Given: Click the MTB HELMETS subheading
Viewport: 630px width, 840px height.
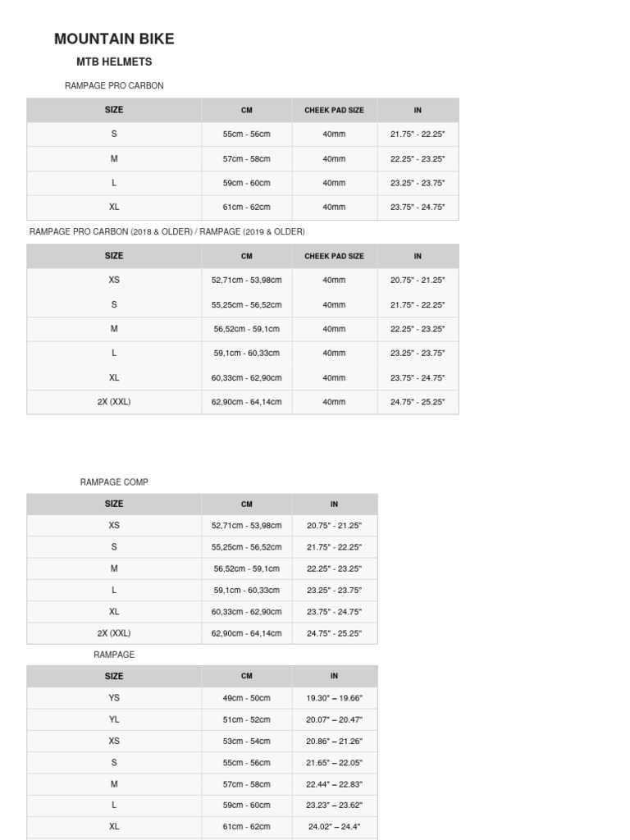Looking at the screenshot, I should (x=114, y=62).
